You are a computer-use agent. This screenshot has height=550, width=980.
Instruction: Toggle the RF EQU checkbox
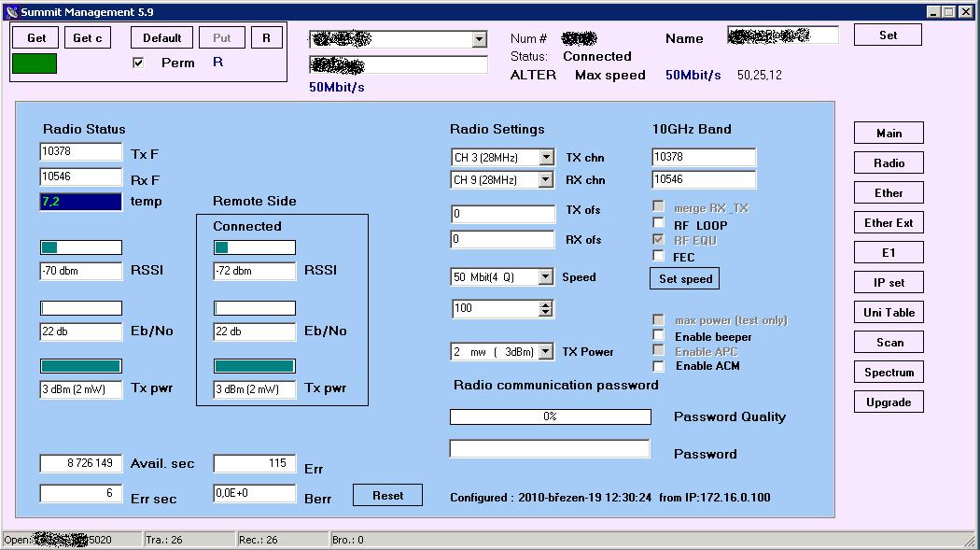click(x=658, y=239)
